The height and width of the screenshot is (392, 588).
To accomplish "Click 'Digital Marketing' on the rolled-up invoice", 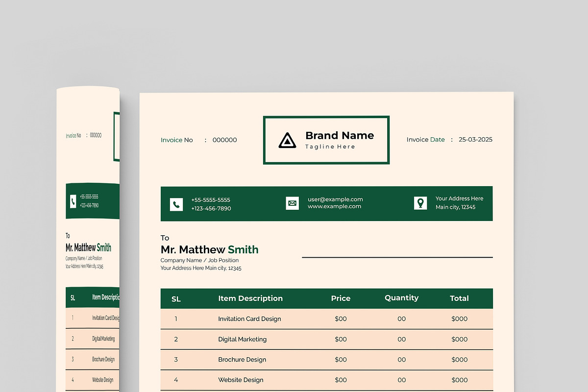I will [103, 339].
